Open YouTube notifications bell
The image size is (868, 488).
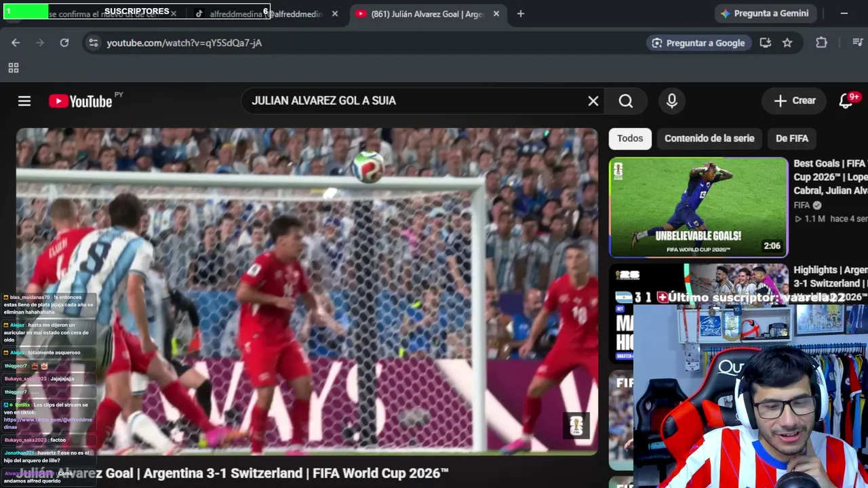tap(846, 101)
